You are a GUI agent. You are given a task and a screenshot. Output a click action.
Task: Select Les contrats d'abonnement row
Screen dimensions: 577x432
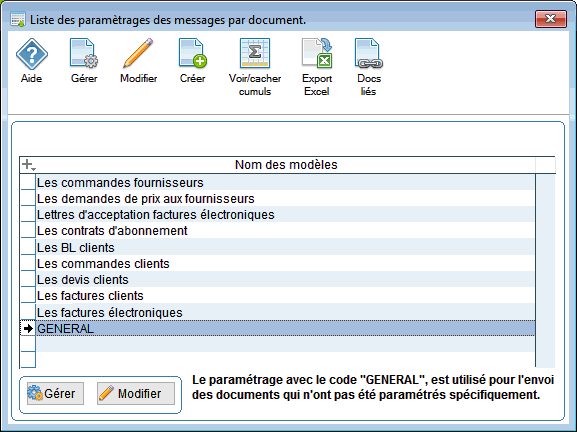point(286,231)
